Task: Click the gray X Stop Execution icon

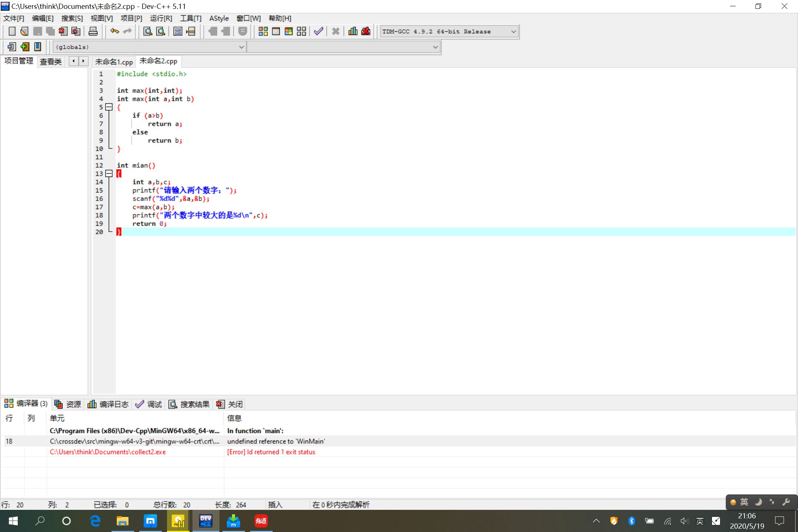Action: (335, 31)
